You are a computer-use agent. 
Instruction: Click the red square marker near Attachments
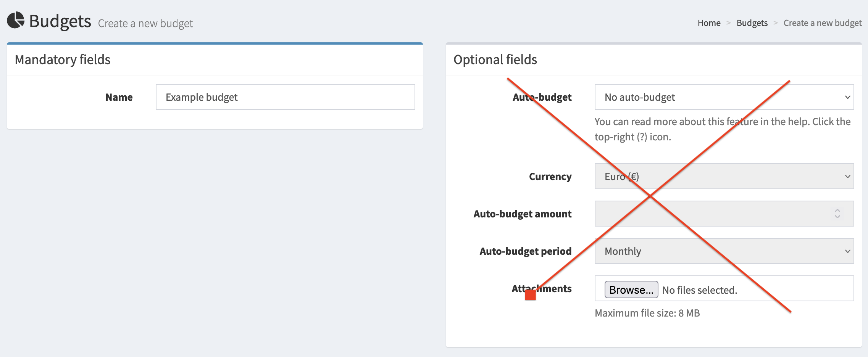[530, 295]
